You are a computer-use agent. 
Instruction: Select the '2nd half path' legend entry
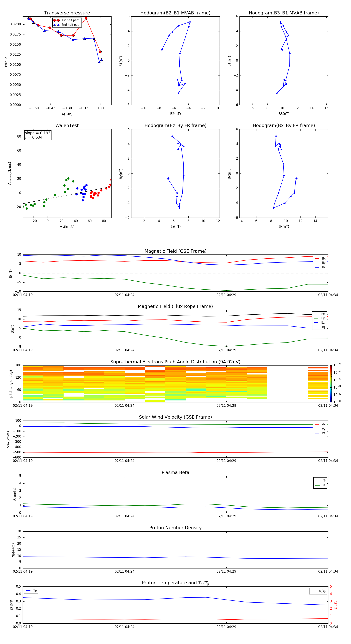click(x=67, y=25)
